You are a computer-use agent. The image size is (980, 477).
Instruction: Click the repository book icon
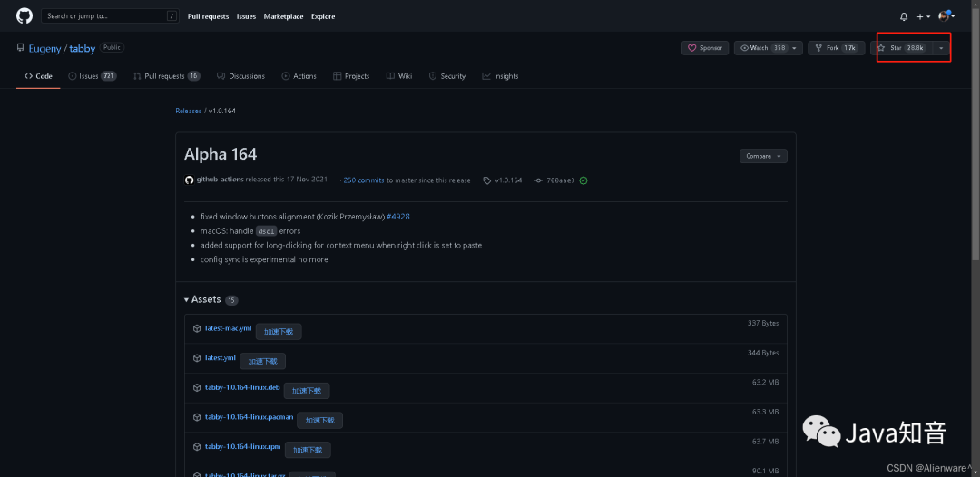coord(21,48)
